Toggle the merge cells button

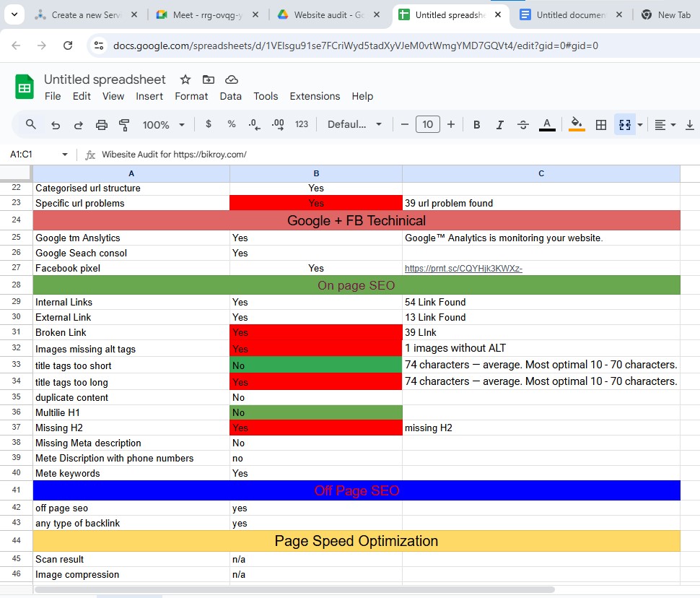tap(624, 125)
